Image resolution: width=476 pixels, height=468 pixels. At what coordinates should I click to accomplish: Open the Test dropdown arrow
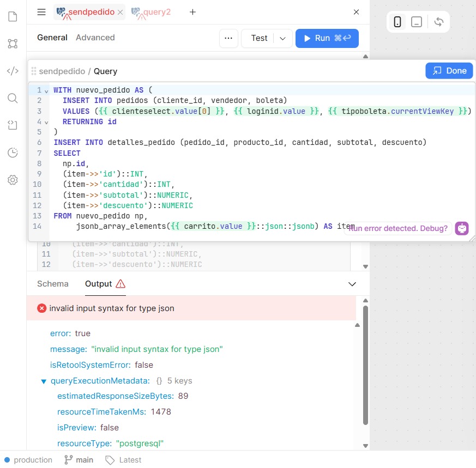[x=282, y=38]
